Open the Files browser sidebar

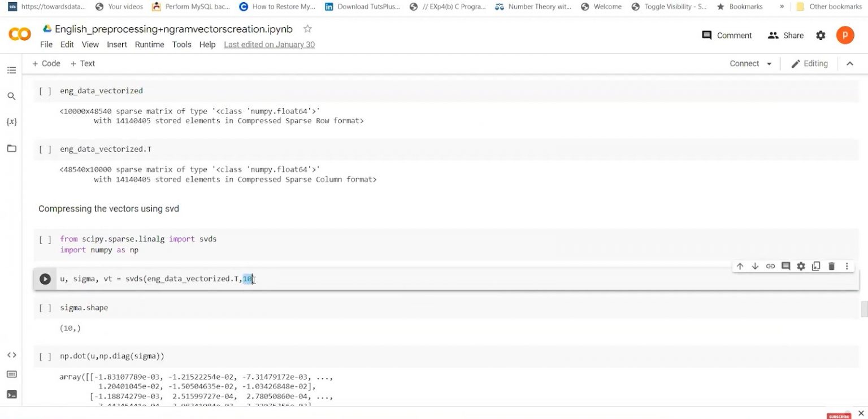click(x=11, y=149)
